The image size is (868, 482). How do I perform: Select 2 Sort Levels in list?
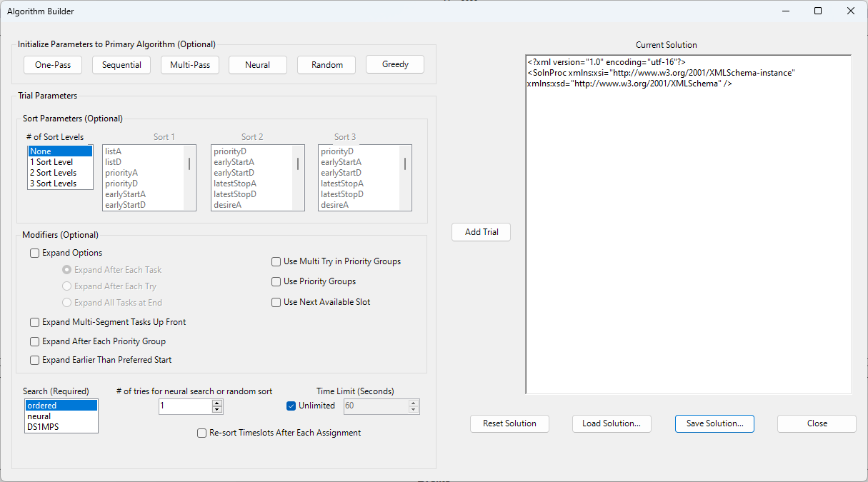tap(54, 173)
